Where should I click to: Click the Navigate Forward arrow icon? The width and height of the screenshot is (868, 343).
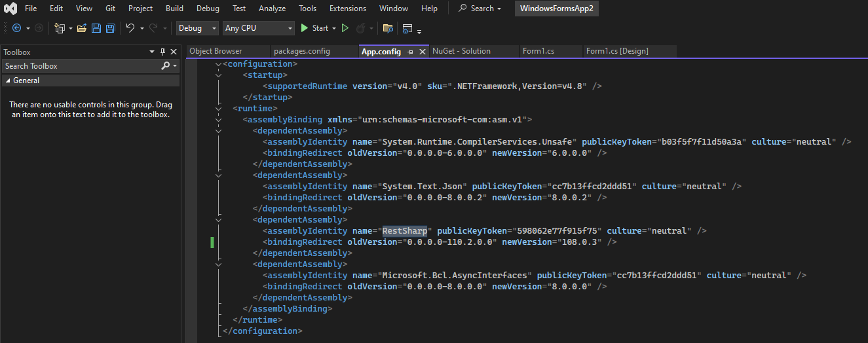click(x=39, y=28)
